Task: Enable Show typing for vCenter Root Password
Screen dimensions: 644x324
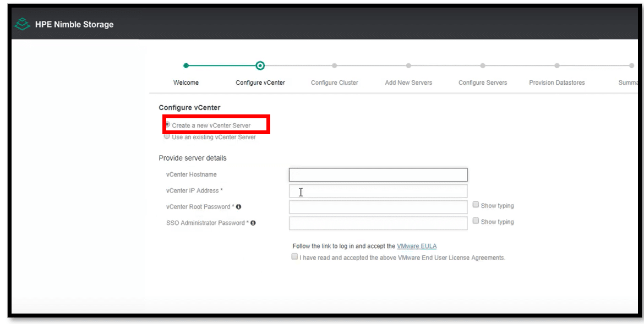Action: tap(476, 205)
